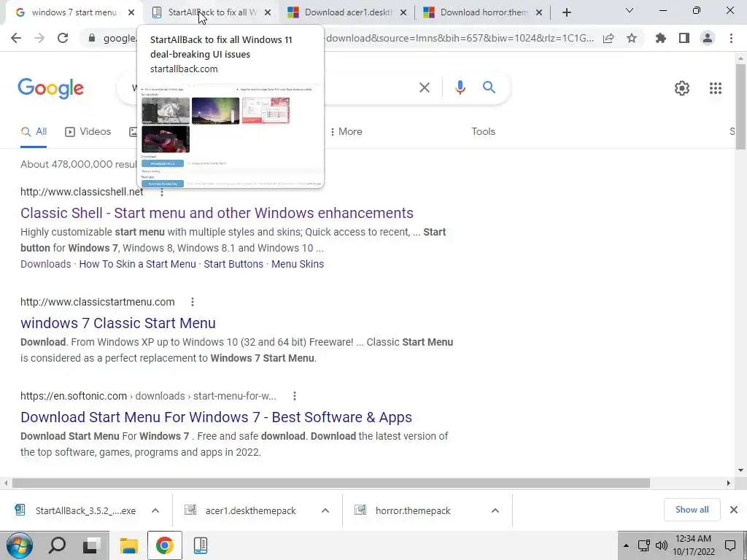This screenshot has width=747, height=560.
Task: Expand acer1.deskthemepack download options
Action: tap(325, 510)
